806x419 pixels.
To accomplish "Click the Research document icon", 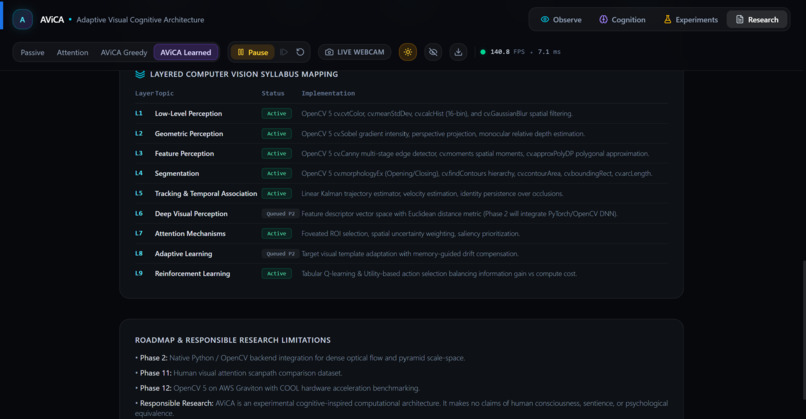I will 739,20.
